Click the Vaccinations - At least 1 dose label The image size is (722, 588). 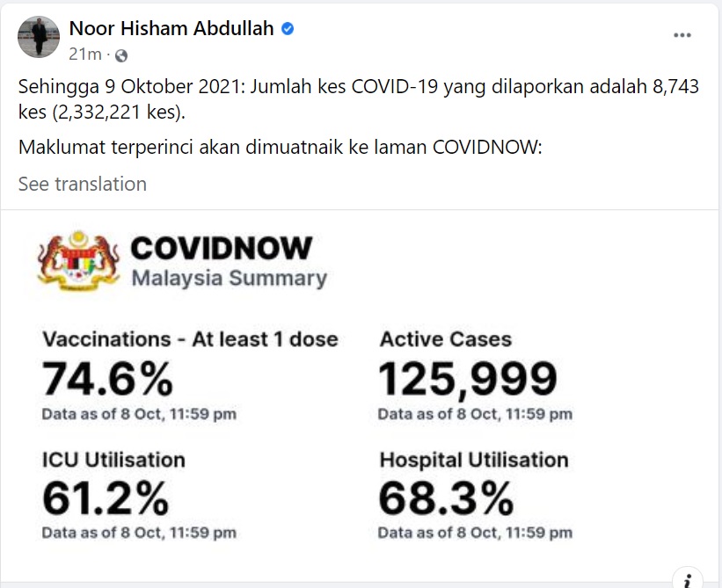tap(190, 339)
